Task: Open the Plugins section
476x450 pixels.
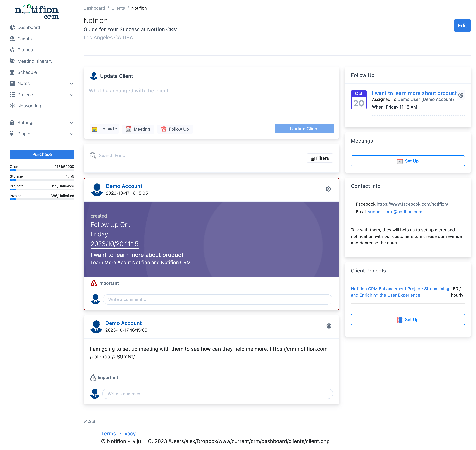Action: 25,134
